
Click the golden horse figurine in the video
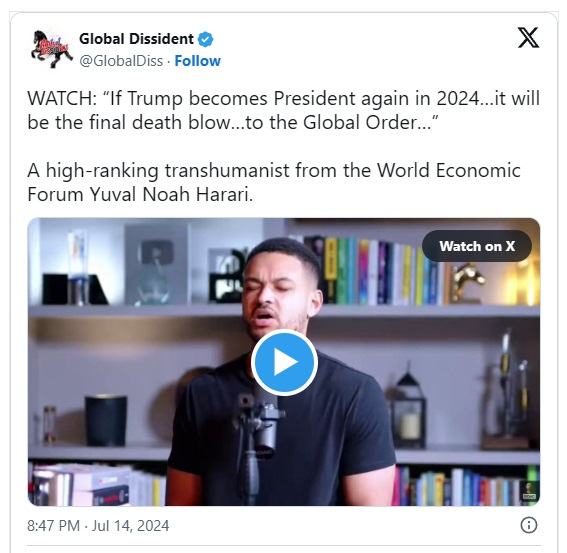pos(468,282)
